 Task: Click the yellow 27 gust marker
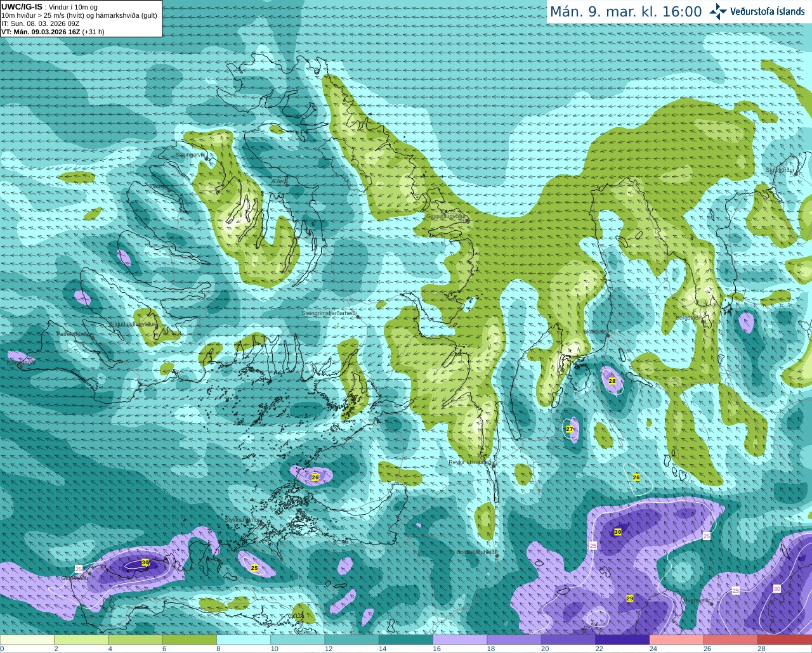tap(570, 429)
